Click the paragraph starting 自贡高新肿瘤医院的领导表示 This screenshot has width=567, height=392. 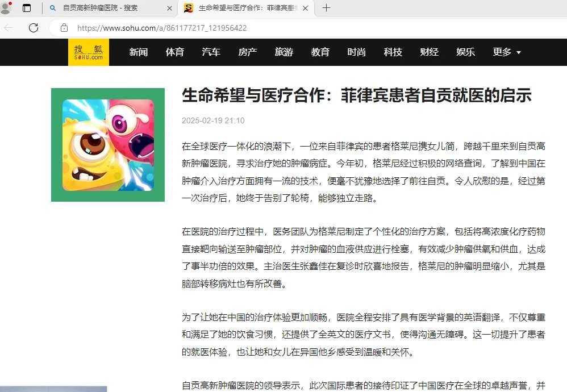tap(364, 386)
